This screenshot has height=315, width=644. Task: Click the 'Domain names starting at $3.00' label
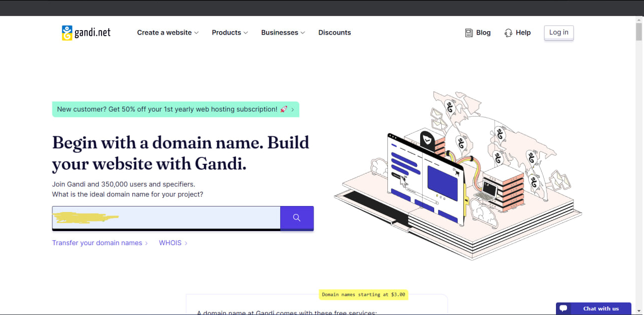[x=363, y=294]
